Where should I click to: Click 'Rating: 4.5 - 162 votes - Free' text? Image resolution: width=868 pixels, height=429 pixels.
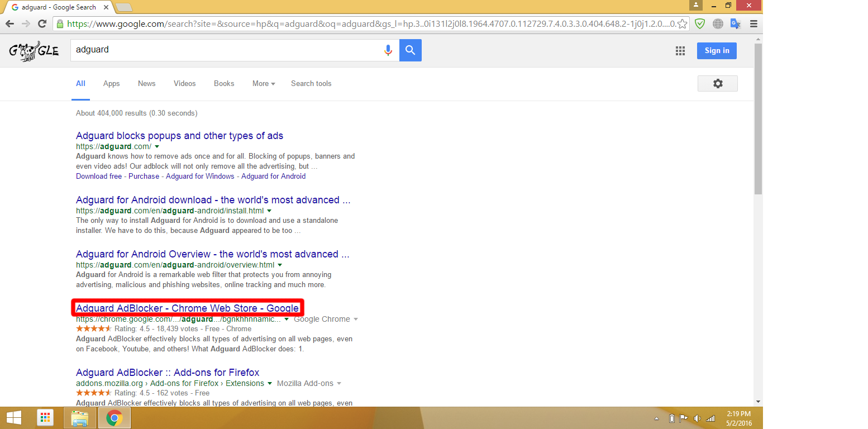(x=162, y=393)
